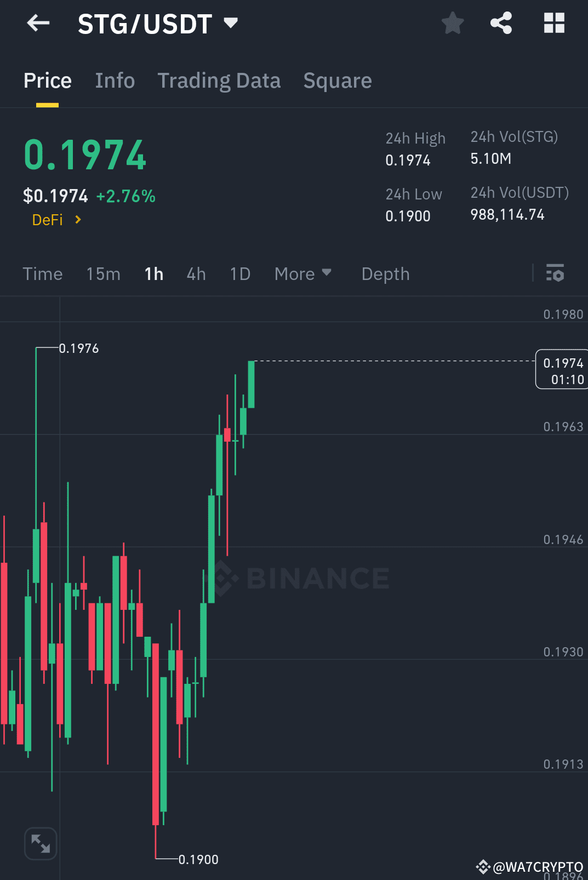Expand the More timeframe dropdown
588x880 pixels.
pos(302,273)
